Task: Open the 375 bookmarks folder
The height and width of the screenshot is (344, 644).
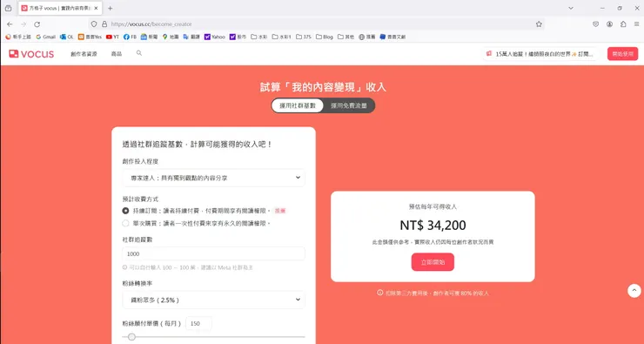Action: [x=304, y=37]
